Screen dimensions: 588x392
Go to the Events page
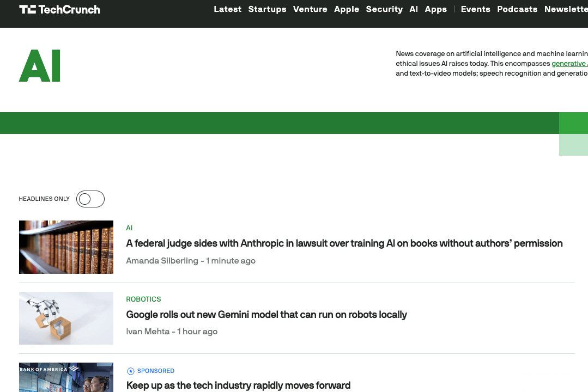[476, 9]
